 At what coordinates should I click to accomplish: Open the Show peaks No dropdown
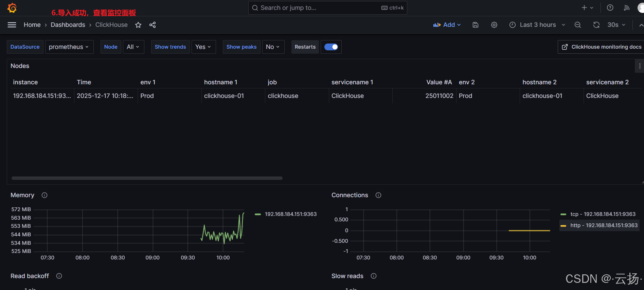pyautogui.click(x=273, y=47)
